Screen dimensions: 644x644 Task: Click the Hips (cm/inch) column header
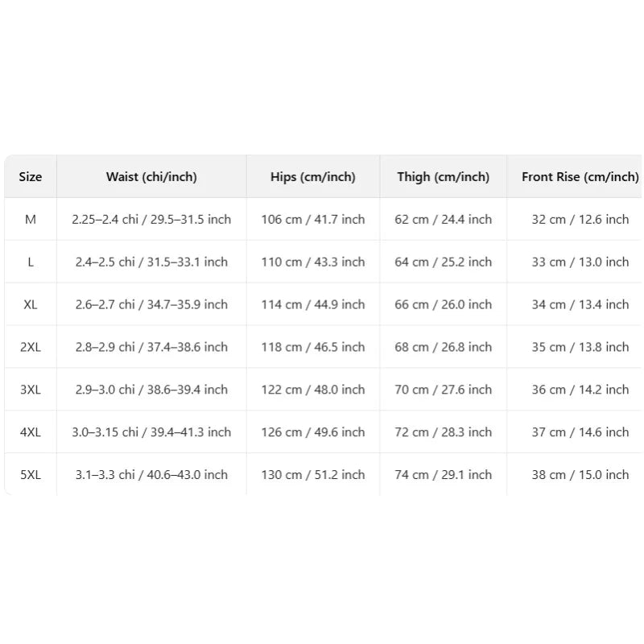[312, 177]
